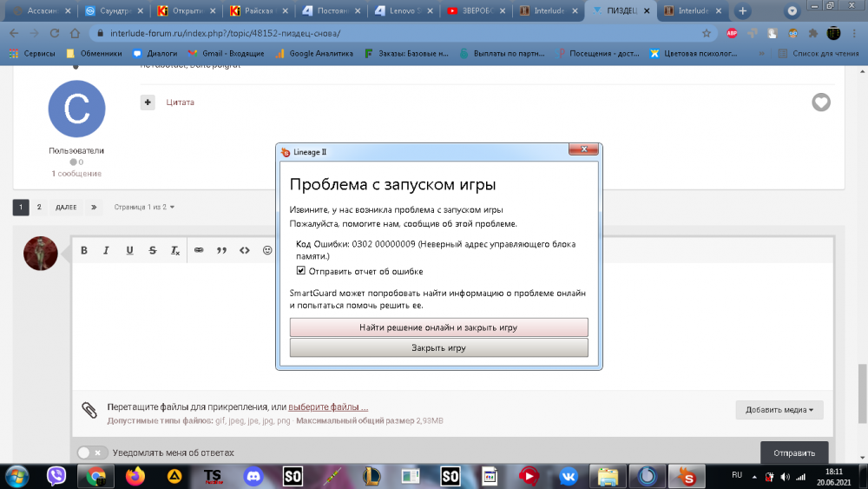Apply Strikethrough formatting in editor
Screen dimensions: 868x489
point(153,250)
